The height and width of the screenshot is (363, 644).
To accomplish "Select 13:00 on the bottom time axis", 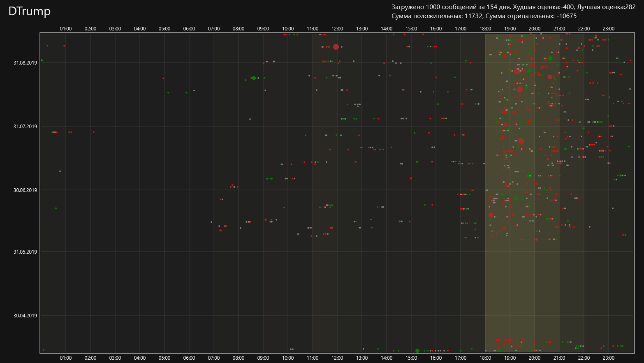I will [362, 358].
